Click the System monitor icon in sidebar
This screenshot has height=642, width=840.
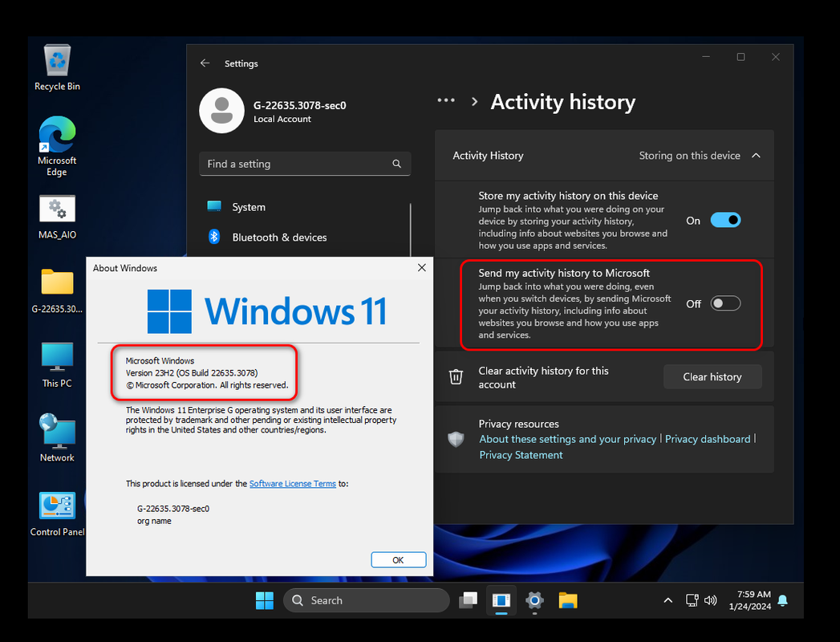(x=214, y=206)
